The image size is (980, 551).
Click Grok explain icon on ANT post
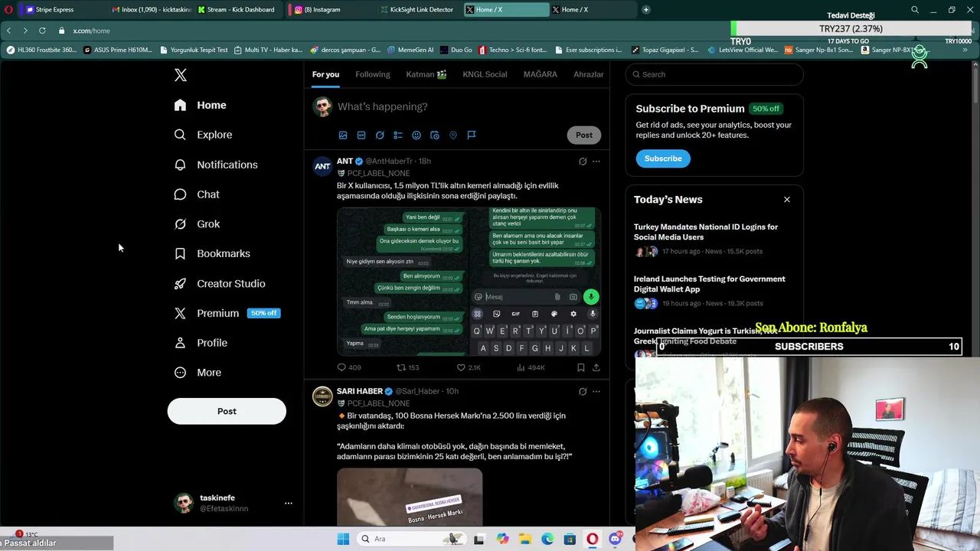point(583,161)
